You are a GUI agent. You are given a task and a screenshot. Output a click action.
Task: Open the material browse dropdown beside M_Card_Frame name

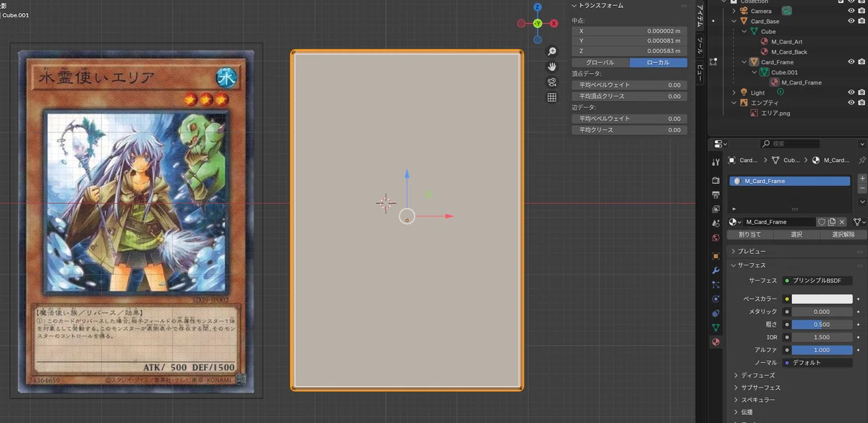(736, 222)
